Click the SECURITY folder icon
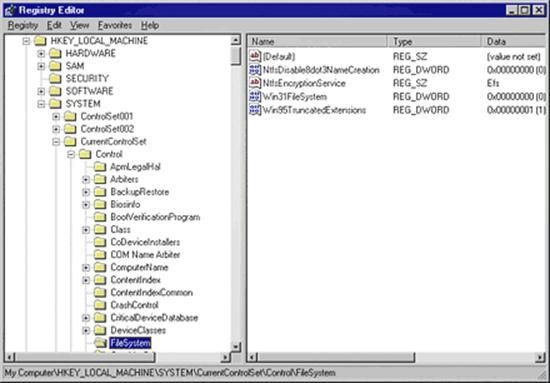550x383 pixels. [55, 79]
